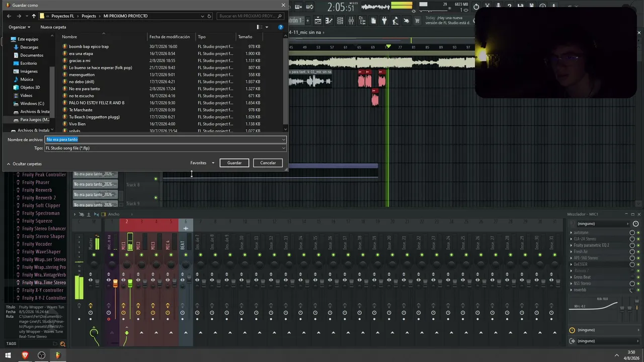The width and height of the screenshot is (644, 362).
Task: Click Guardar to save the project
Action: pos(234,163)
